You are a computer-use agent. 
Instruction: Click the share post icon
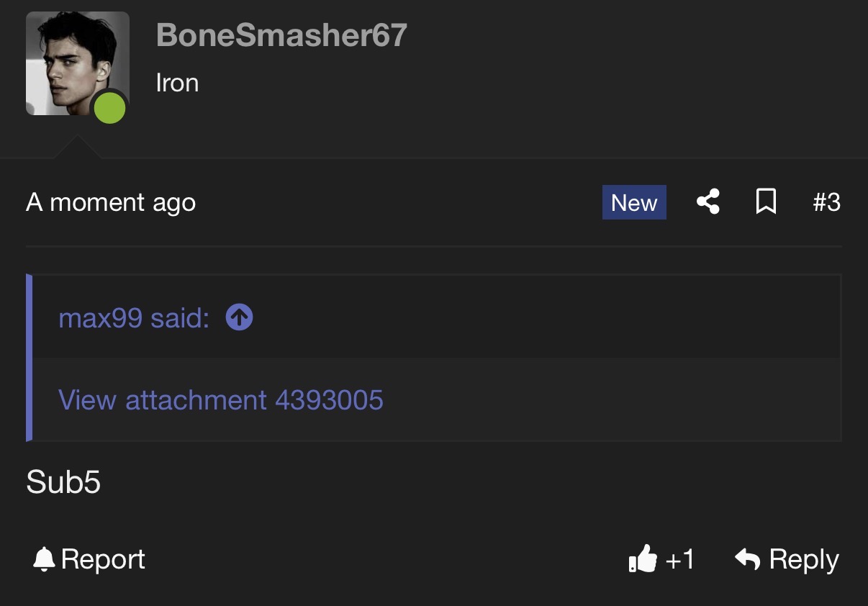pyautogui.click(x=708, y=202)
